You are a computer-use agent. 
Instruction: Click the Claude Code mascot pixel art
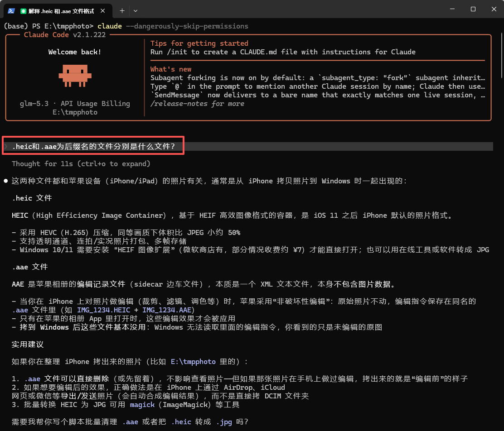point(75,76)
